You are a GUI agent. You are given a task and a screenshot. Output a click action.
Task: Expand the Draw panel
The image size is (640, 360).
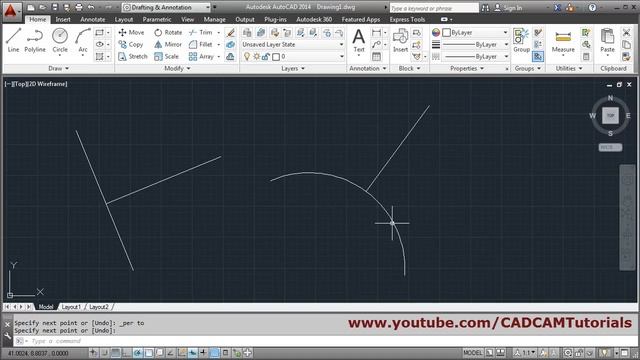pos(58,69)
